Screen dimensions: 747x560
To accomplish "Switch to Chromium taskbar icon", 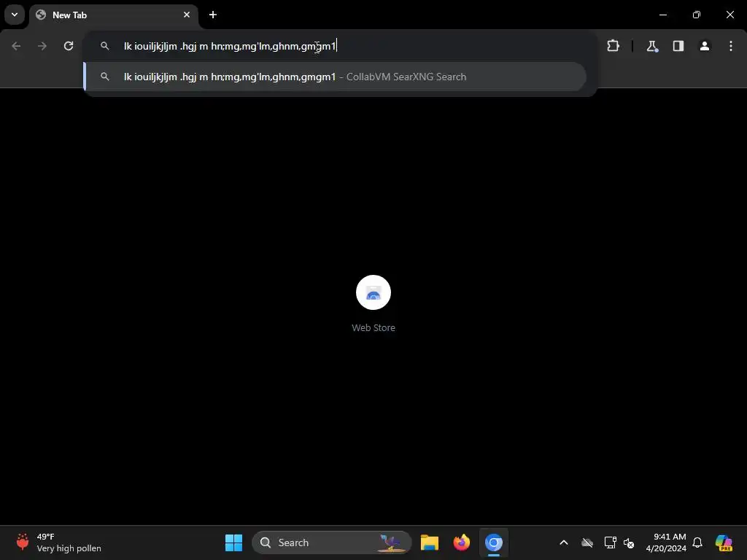I will pyautogui.click(x=494, y=542).
